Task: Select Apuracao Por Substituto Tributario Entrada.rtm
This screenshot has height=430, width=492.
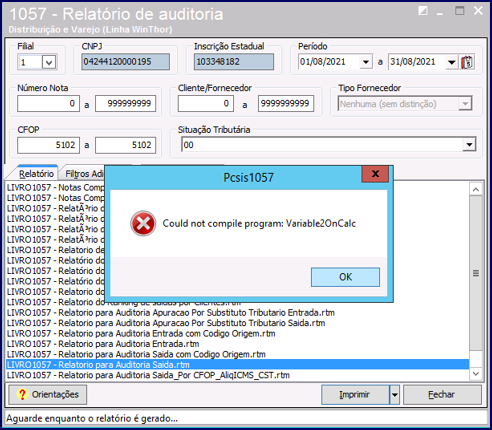Action: click(x=237, y=313)
